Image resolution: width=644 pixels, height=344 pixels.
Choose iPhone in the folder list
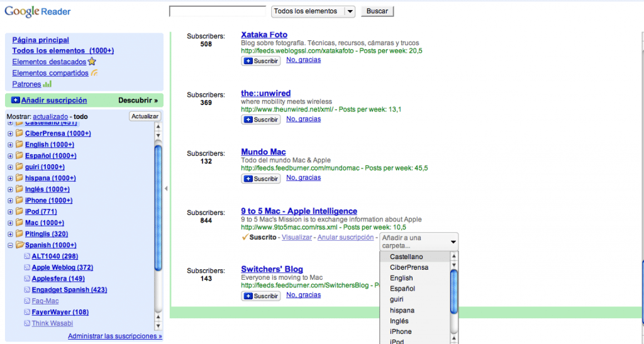(415, 331)
